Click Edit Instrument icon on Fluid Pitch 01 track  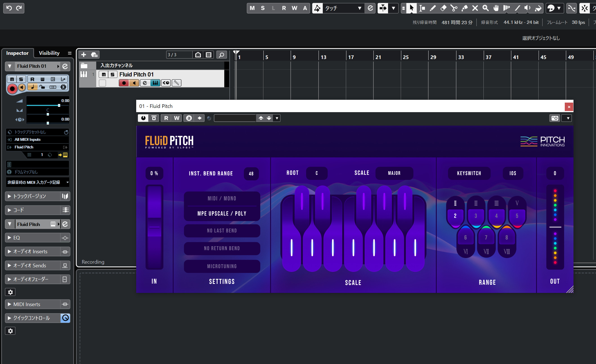(x=155, y=83)
